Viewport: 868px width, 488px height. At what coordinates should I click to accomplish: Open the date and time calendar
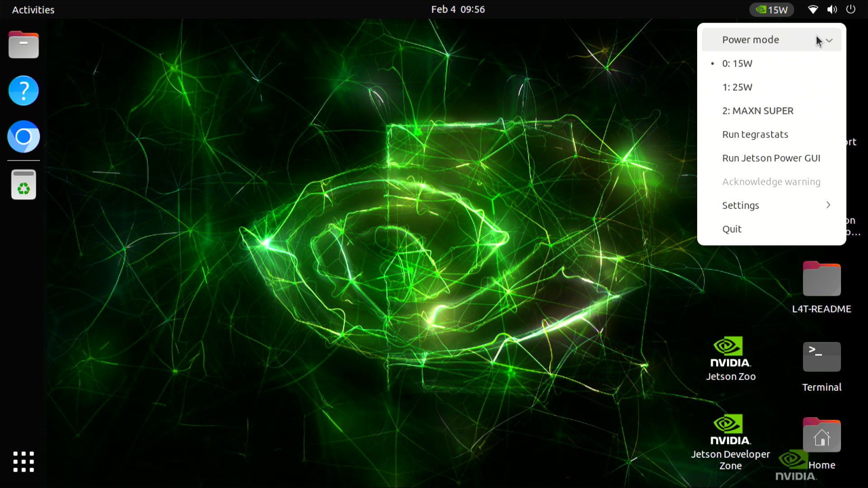[458, 9]
